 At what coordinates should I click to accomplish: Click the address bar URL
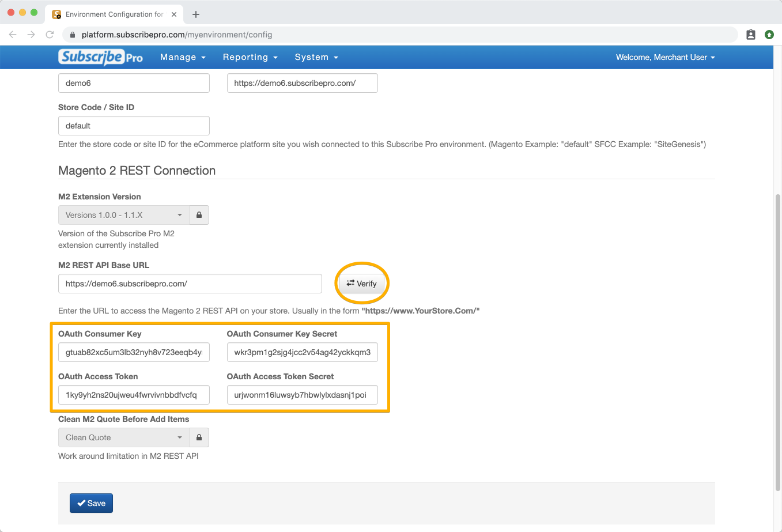coord(177,35)
